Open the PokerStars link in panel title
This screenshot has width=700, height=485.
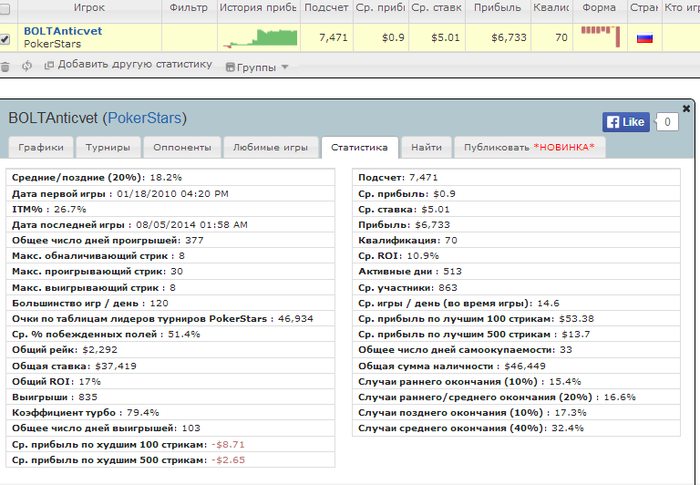click(x=145, y=118)
